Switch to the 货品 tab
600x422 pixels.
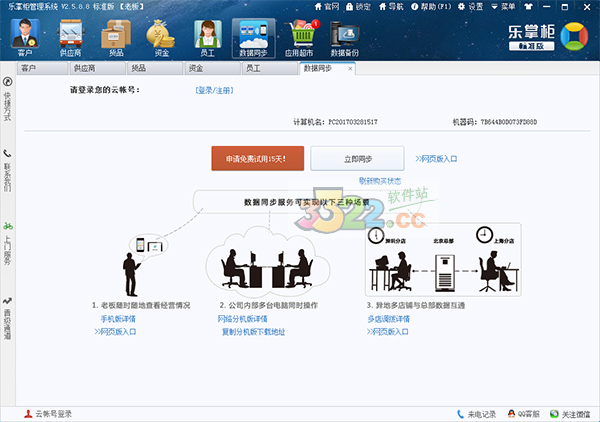pyautogui.click(x=155, y=68)
